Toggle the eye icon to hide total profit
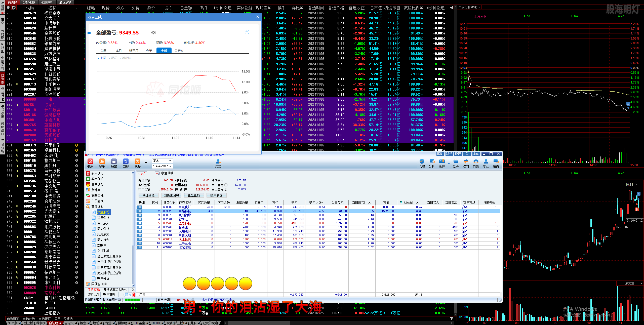The width and height of the screenshot is (644, 325). pyautogui.click(x=154, y=33)
